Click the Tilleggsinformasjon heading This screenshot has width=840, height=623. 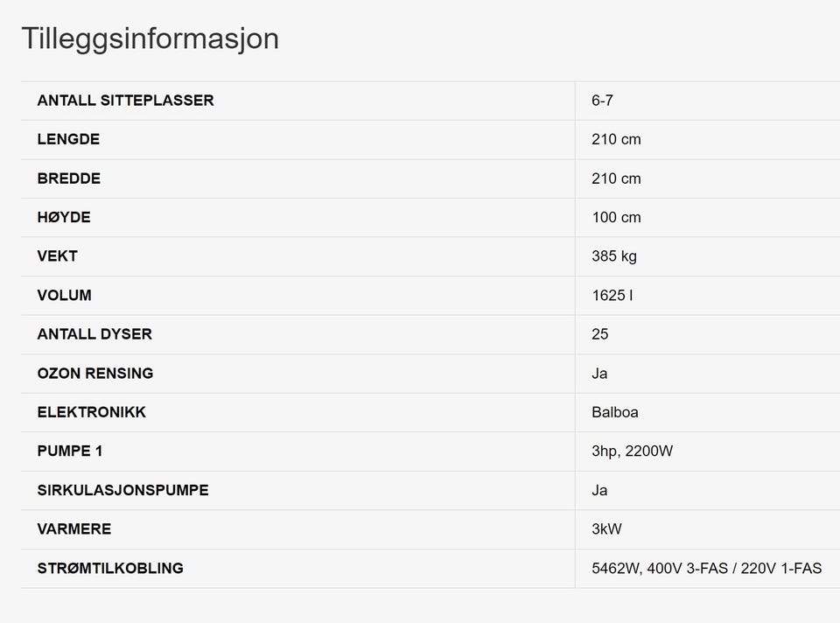coord(150,39)
